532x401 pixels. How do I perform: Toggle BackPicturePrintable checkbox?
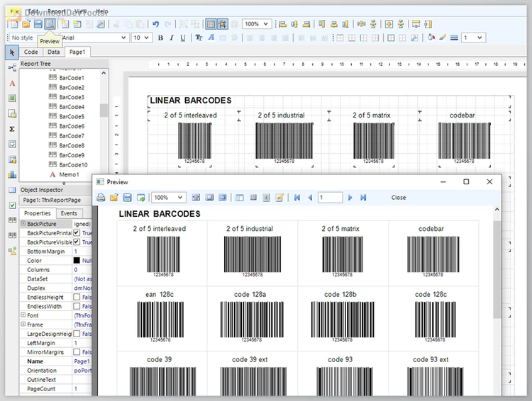coord(77,233)
